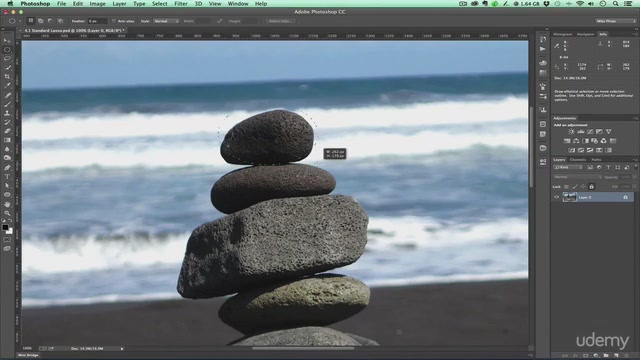Expand the Kind layer filter dropdown

[x=568, y=167]
